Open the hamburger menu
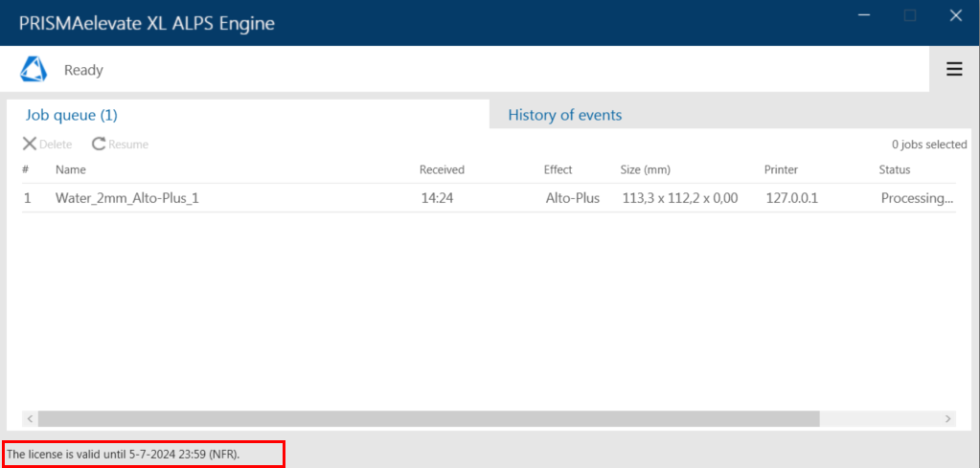The image size is (980, 468). 954,69
